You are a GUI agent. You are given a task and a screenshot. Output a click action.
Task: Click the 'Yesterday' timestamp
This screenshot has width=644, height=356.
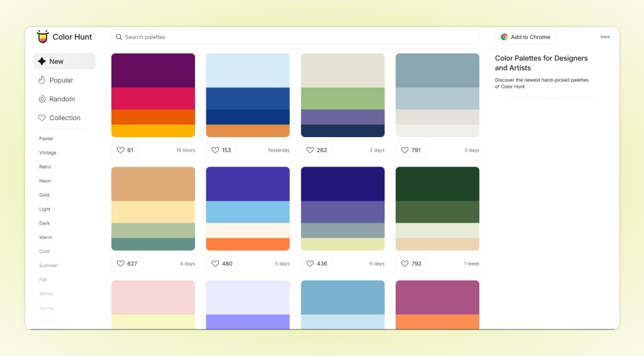279,150
